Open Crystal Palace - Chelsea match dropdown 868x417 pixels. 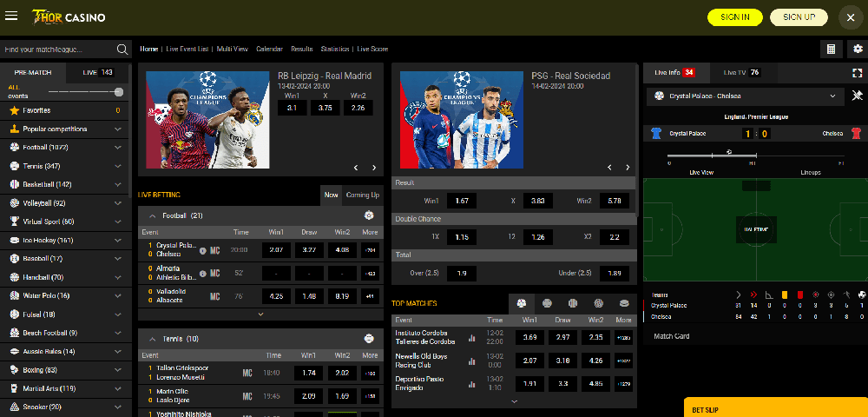[745, 96]
